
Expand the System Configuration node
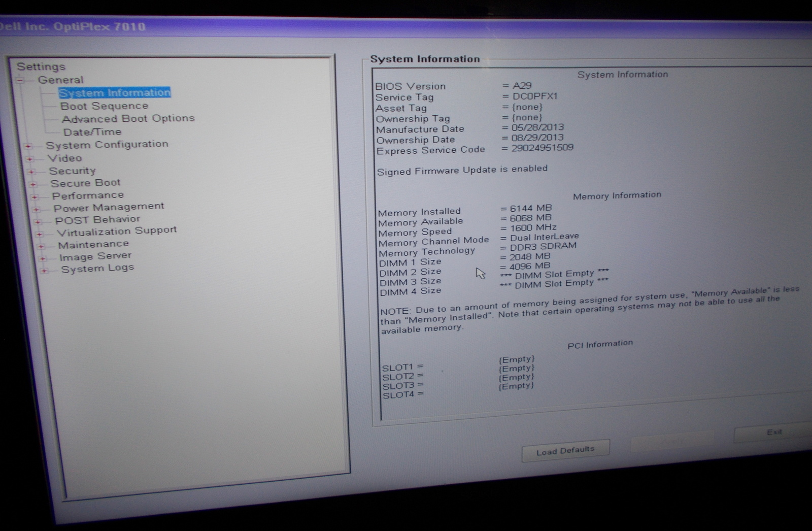(28, 146)
